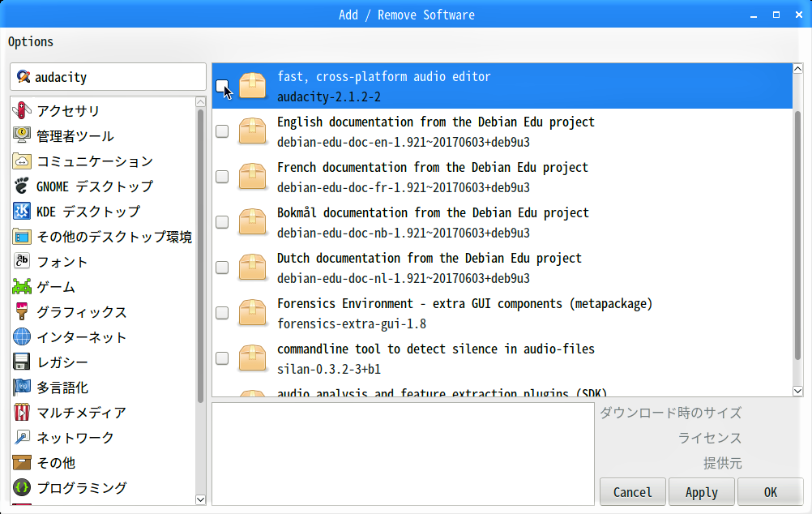Open the 多言語化 flag icon
812x514 pixels.
22,387
